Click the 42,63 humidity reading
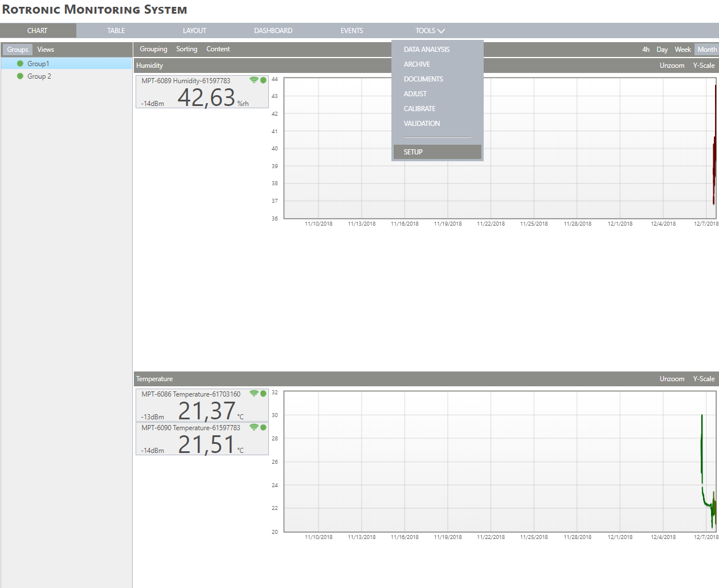The image size is (719, 588). [206, 97]
